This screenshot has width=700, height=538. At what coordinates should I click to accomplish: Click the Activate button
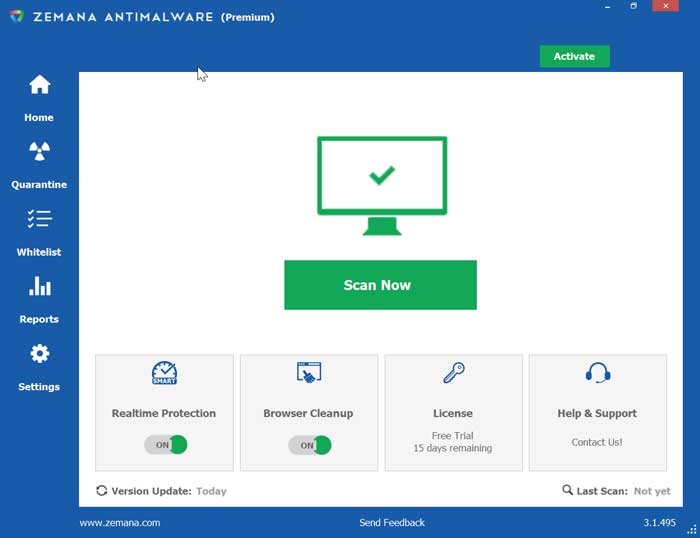coord(575,56)
